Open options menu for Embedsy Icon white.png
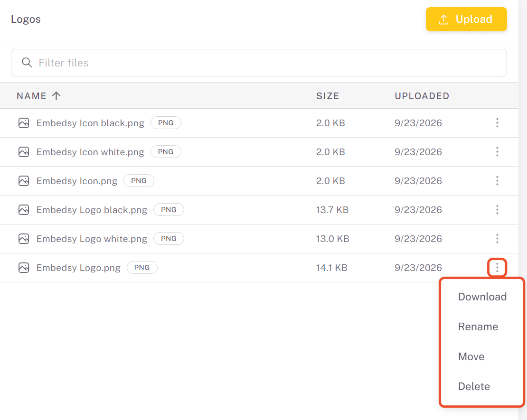This screenshot has height=420, width=527. click(x=497, y=151)
